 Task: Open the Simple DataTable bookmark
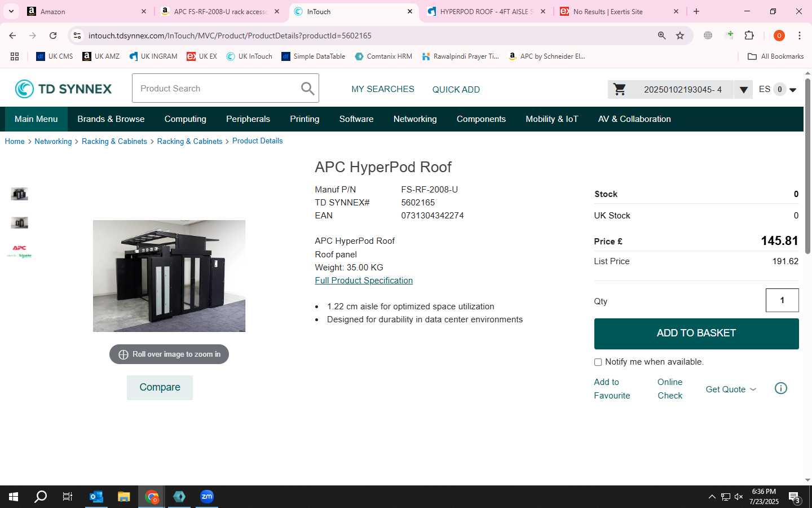click(314, 56)
